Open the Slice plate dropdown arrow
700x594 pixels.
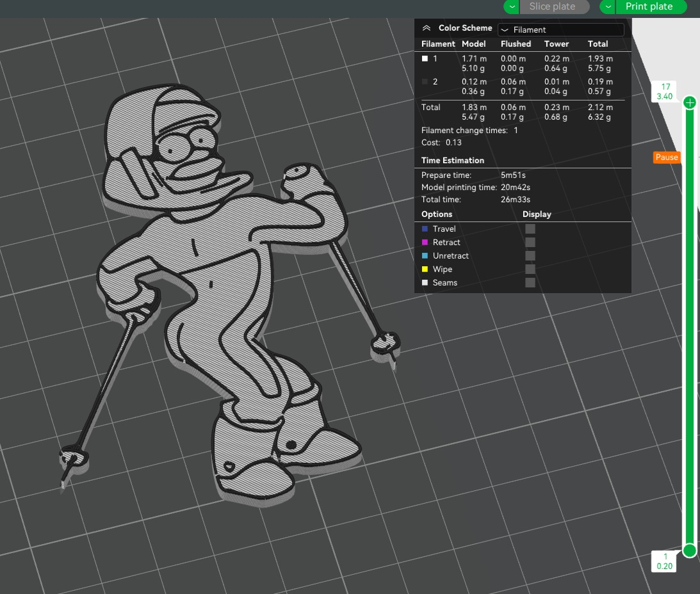pos(512,6)
